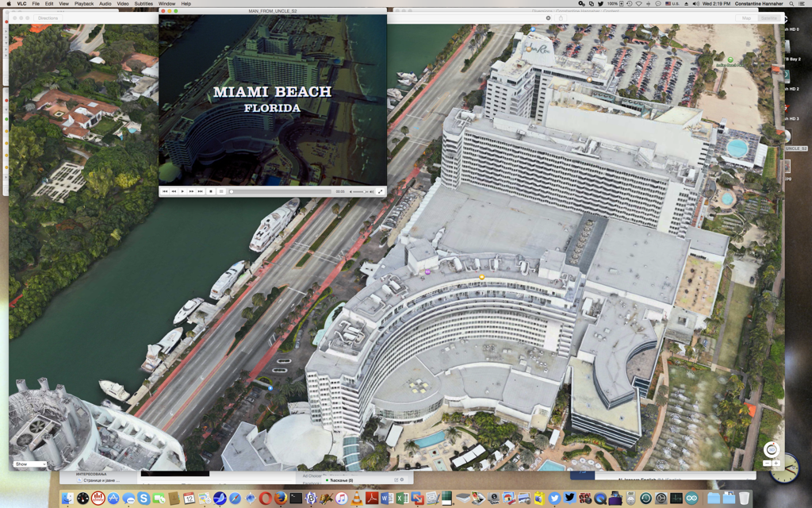Click the Directions button in Maps
812x508 pixels.
pos(48,17)
